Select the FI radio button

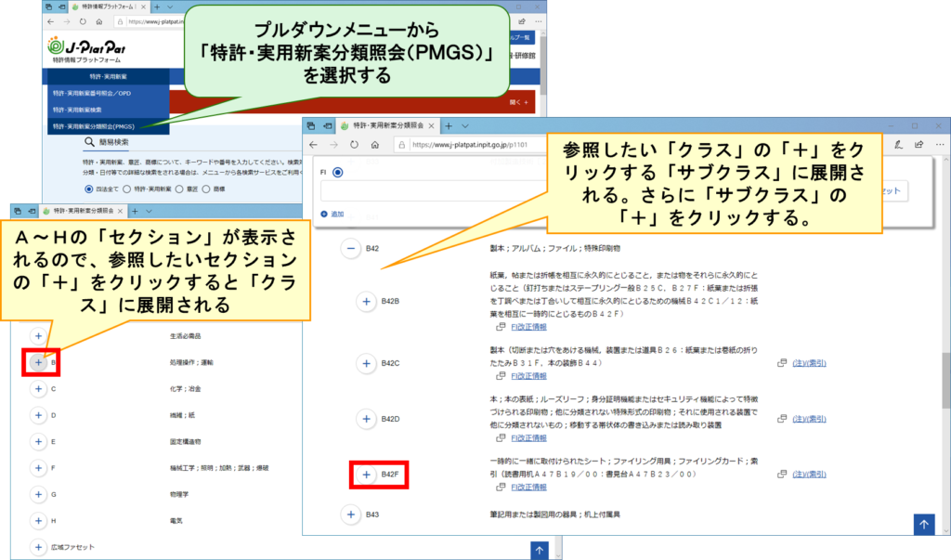(x=337, y=172)
